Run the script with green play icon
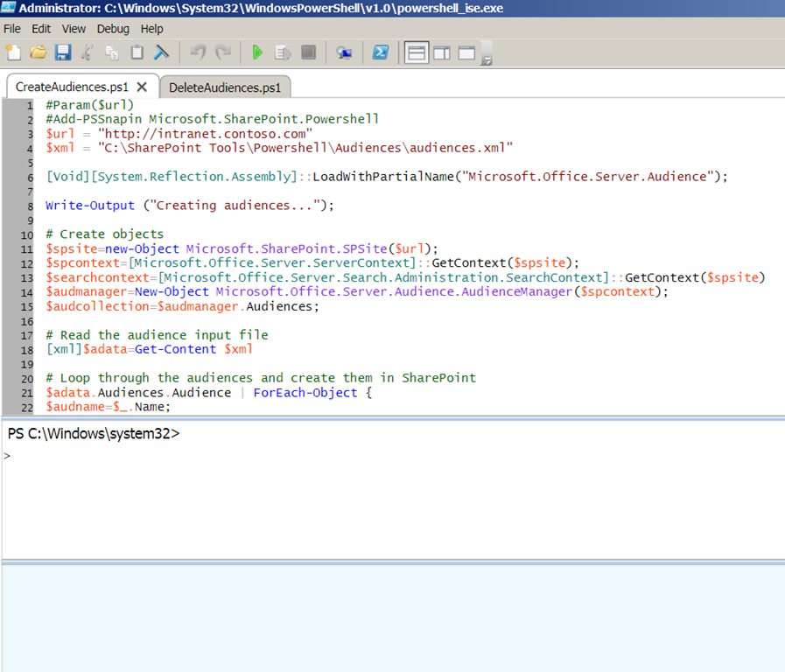The width and height of the screenshot is (785, 672). pyautogui.click(x=257, y=52)
